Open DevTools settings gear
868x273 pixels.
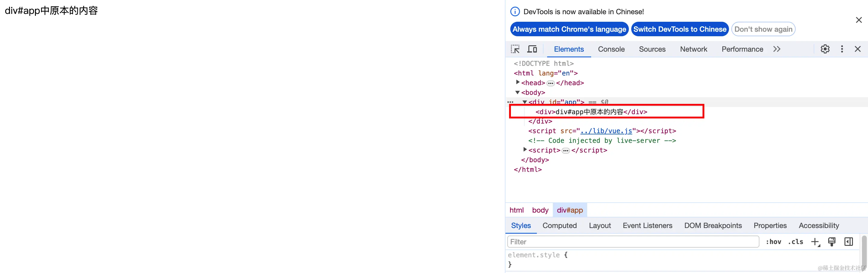[825, 49]
